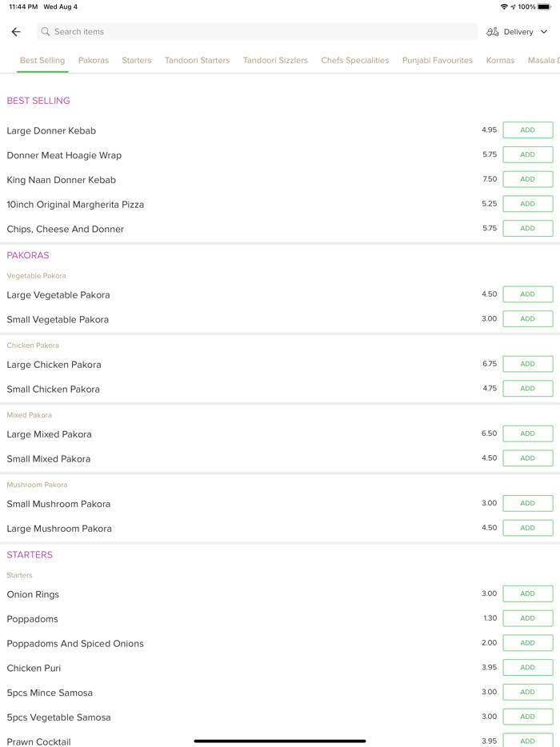Viewport: 560px width, 747px height.
Task: Add 10inch Original Margherita Pizza
Action: click(527, 203)
